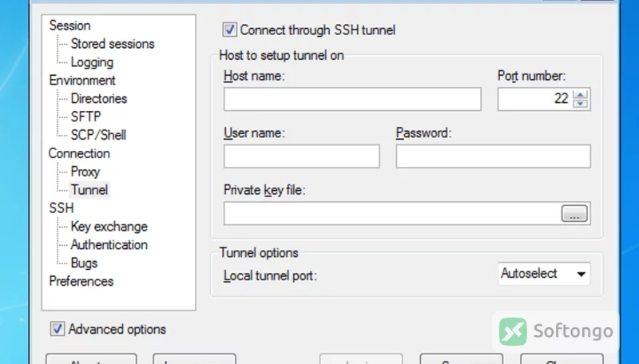Open Authentication settings page

(109, 245)
